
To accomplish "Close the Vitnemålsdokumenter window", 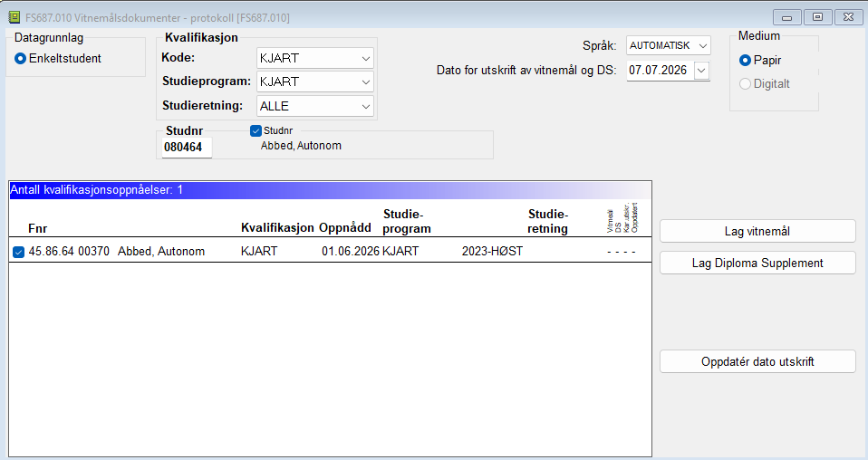I will [848, 17].
